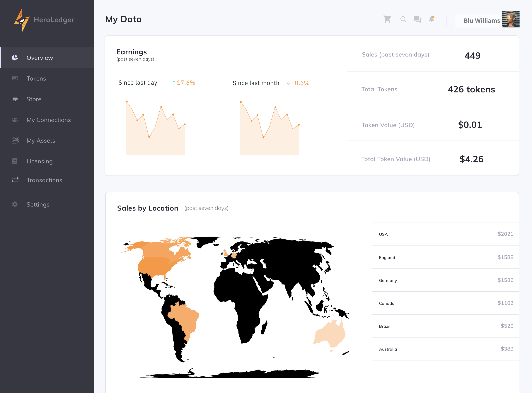Click the Germany sales row

pos(445,280)
